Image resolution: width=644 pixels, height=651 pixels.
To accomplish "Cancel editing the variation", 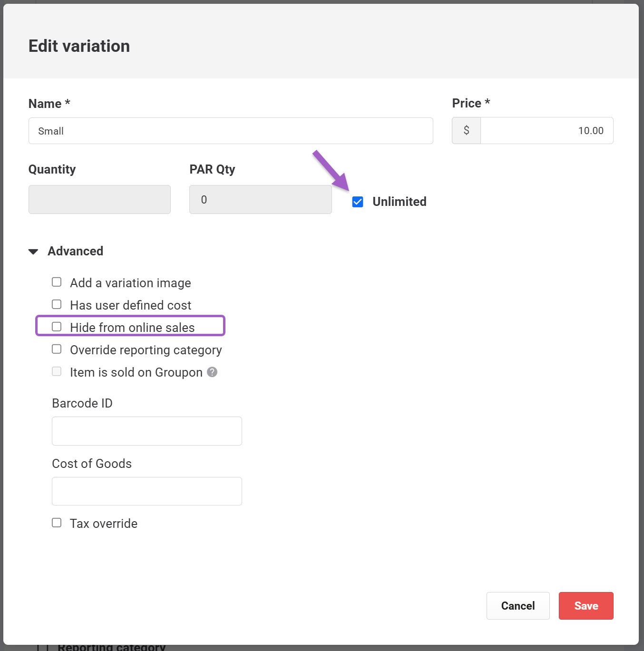I will point(518,606).
